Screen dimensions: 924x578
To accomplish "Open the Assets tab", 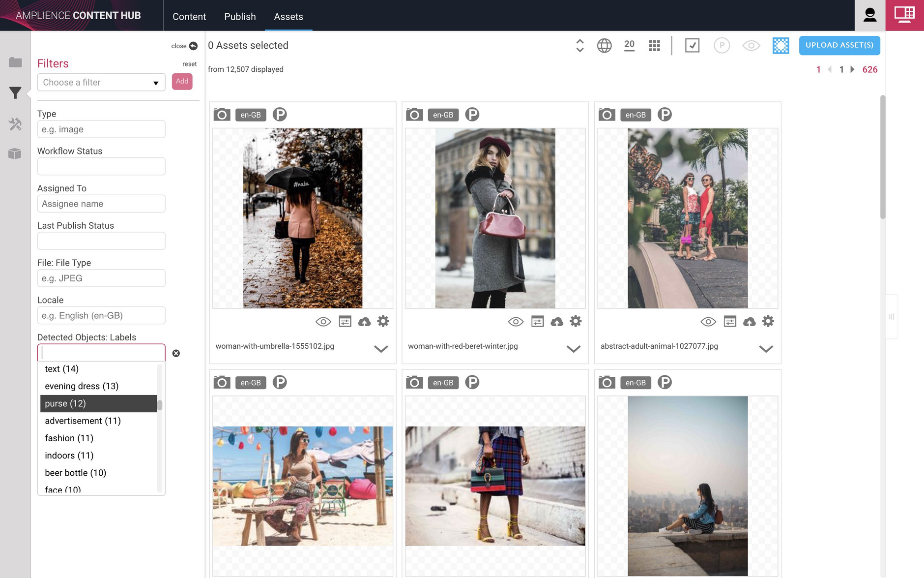I will [289, 16].
